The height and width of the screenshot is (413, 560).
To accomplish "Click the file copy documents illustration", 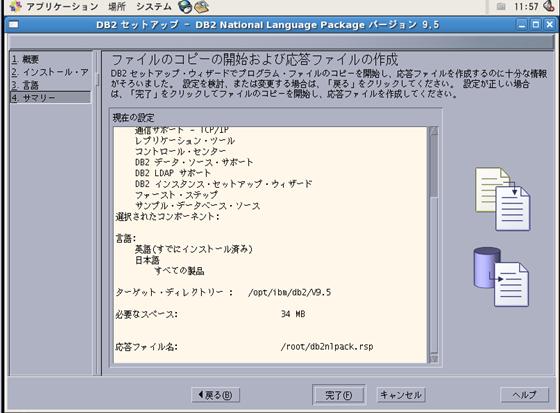I will pos(502,199).
